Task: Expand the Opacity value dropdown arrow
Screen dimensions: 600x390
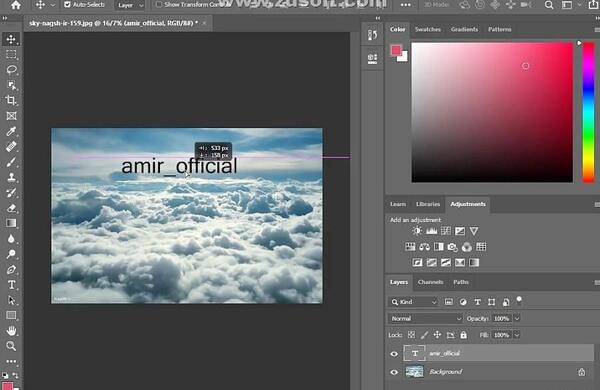Action: coord(517,318)
